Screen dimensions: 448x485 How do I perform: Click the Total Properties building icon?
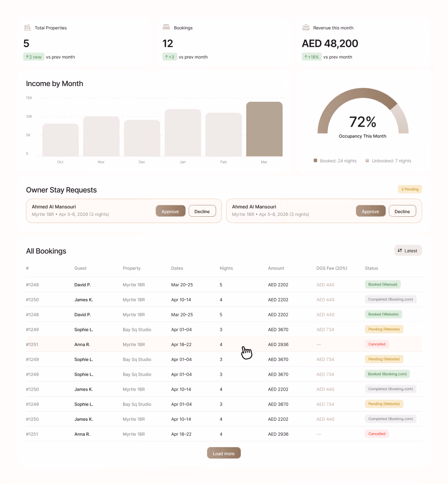pos(27,28)
